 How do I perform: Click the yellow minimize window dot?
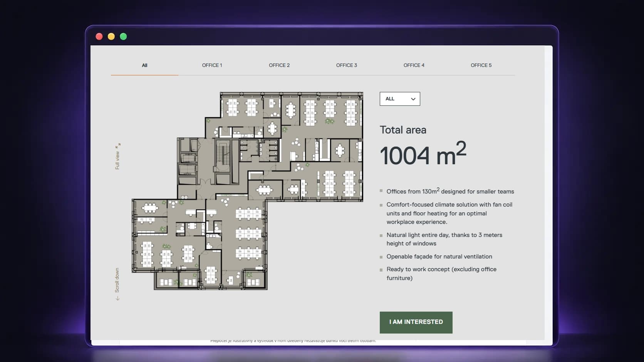[111, 37]
